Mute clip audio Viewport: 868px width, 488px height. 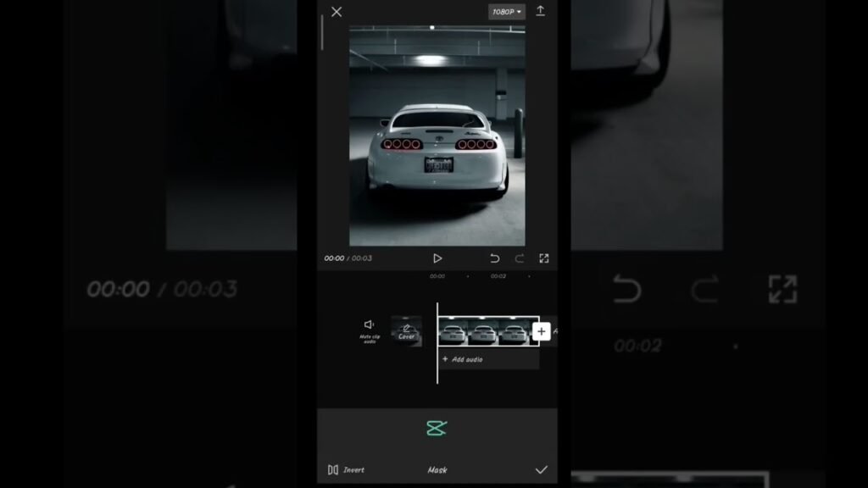point(370,330)
